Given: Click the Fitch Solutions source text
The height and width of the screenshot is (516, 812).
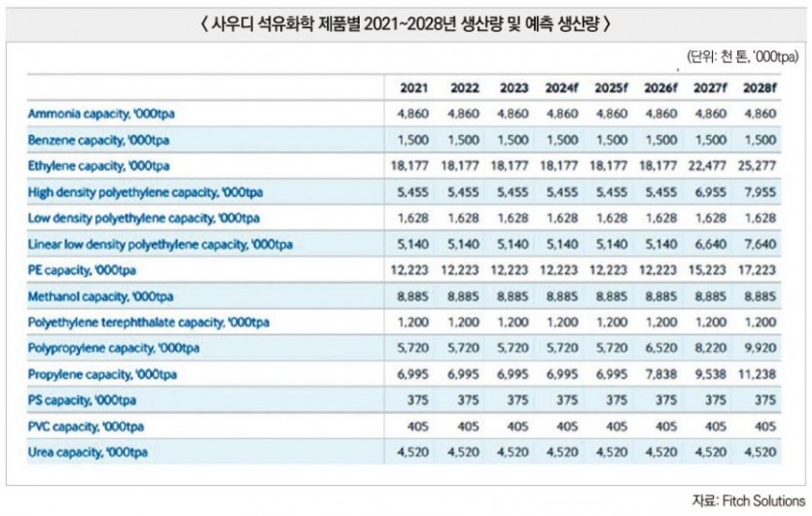Looking at the screenshot, I should 749,501.
